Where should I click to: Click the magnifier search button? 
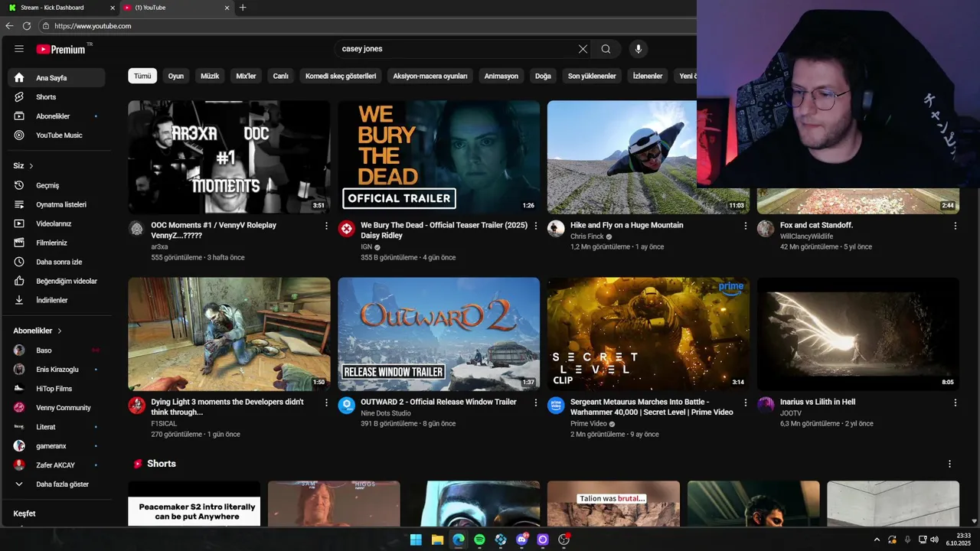click(x=606, y=49)
